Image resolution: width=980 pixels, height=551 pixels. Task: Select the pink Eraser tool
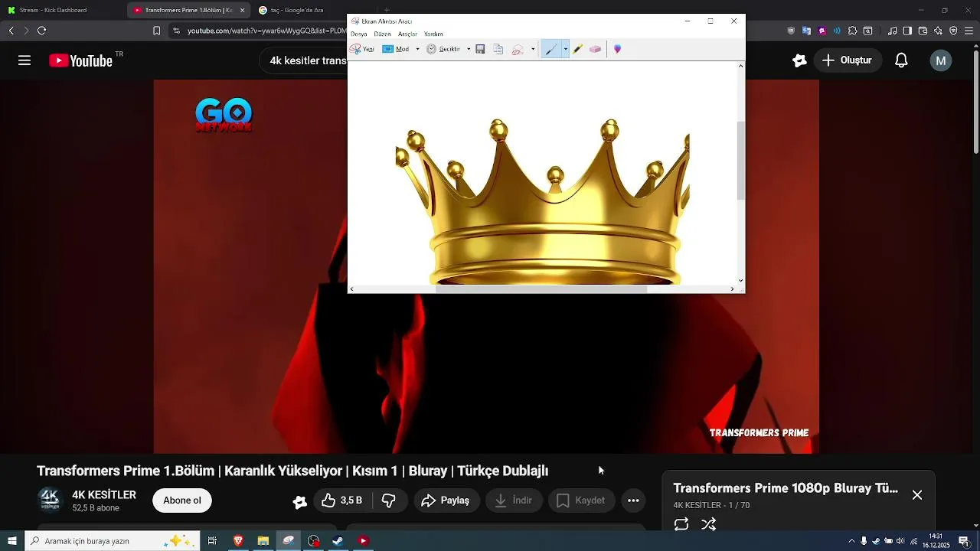pyautogui.click(x=595, y=49)
